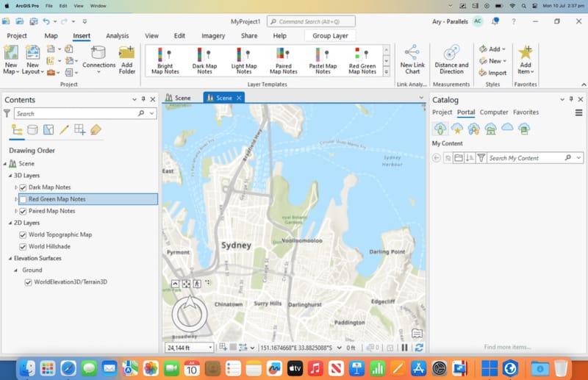Image resolution: width=588 pixels, height=380 pixels.
Task: Open the Share ribbon tab
Action: 249,35
